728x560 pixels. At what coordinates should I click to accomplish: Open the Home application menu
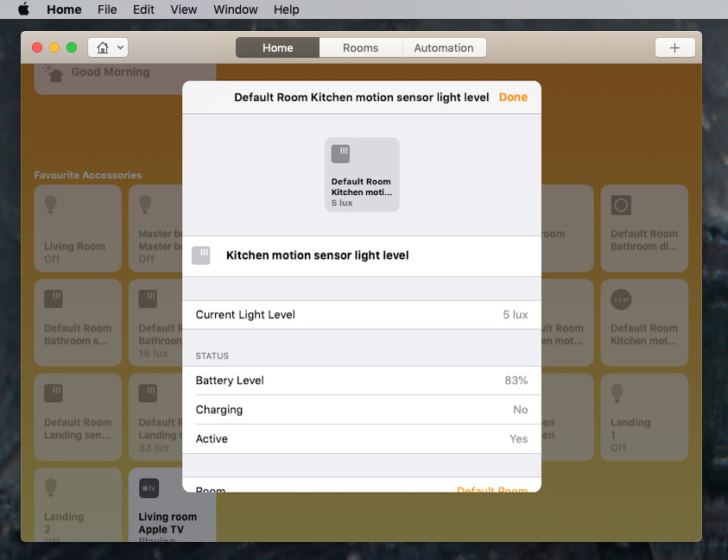(64, 9)
